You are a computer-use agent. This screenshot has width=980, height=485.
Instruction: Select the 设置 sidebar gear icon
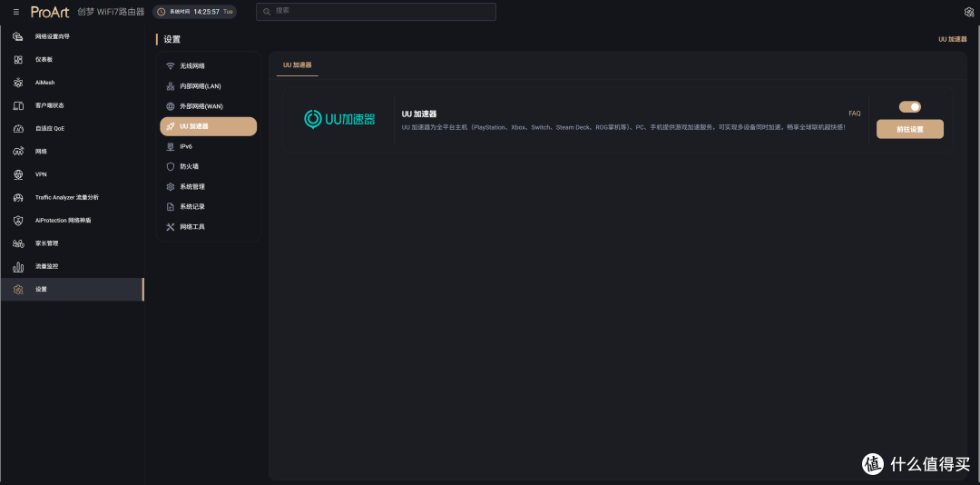(x=18, y=289)
